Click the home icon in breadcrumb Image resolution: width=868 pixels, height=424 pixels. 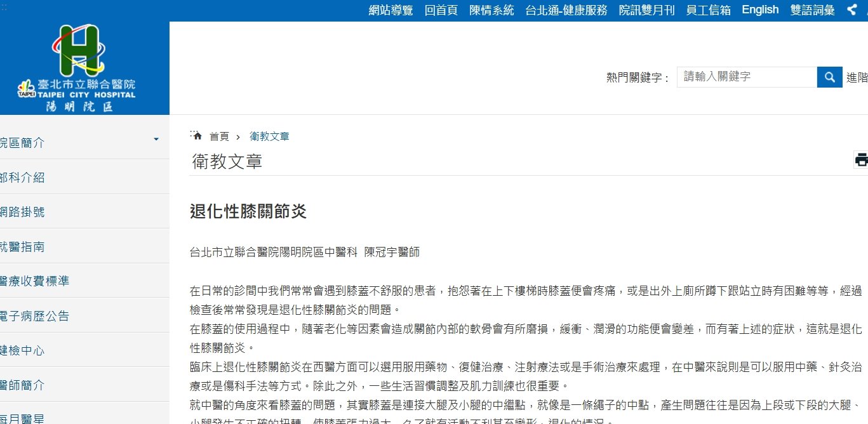tap(197, 136)
